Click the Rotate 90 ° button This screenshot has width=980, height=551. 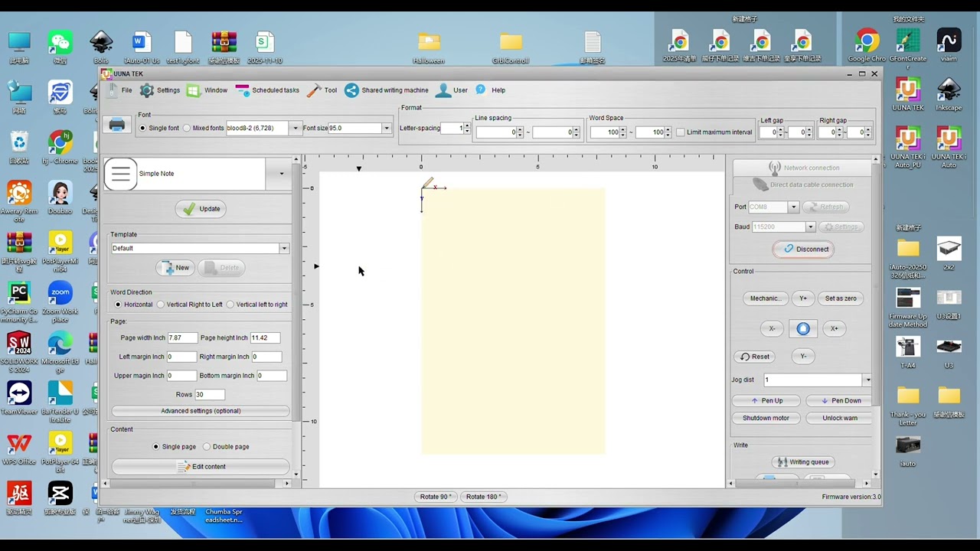436,497
